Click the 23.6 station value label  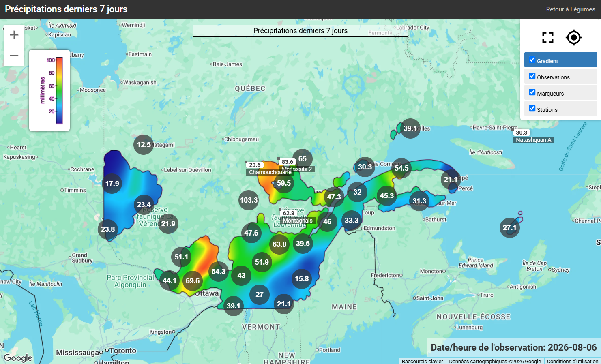255,165
